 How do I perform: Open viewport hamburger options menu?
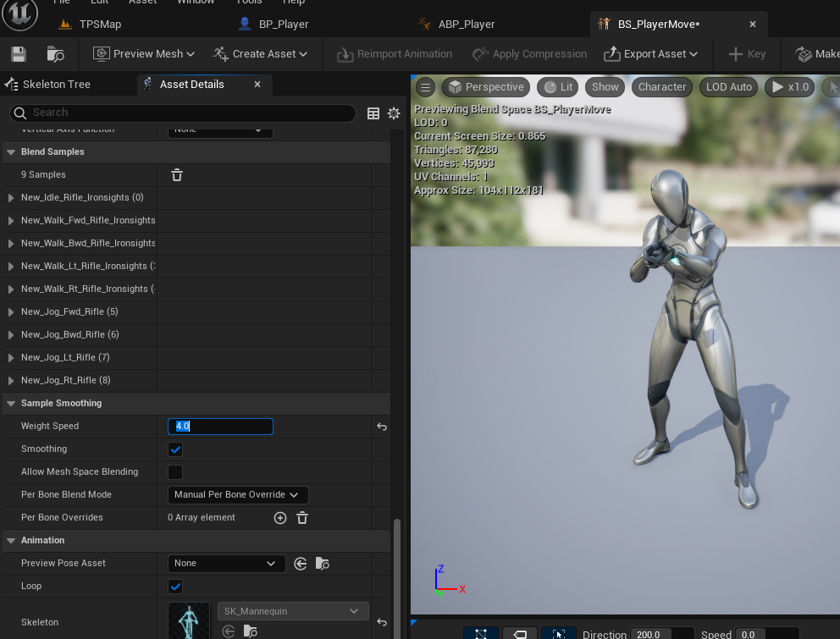click(425, 87)
